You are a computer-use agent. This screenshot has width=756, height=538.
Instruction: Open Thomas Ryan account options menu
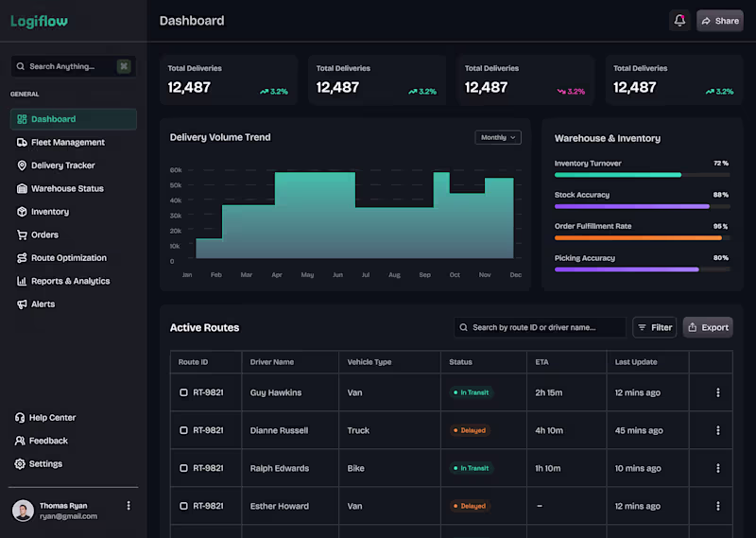pyautogui.click(x=129, y=505)
